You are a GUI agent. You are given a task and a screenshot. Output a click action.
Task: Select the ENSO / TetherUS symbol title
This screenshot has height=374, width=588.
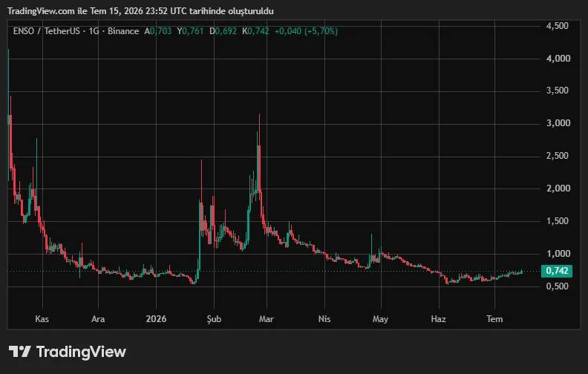[x=47, y=31]
